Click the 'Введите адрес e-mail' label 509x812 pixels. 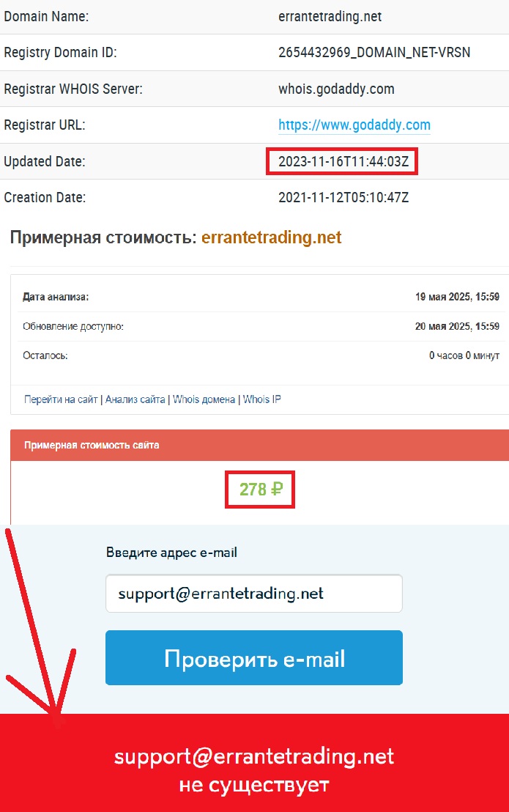[171, 553]
